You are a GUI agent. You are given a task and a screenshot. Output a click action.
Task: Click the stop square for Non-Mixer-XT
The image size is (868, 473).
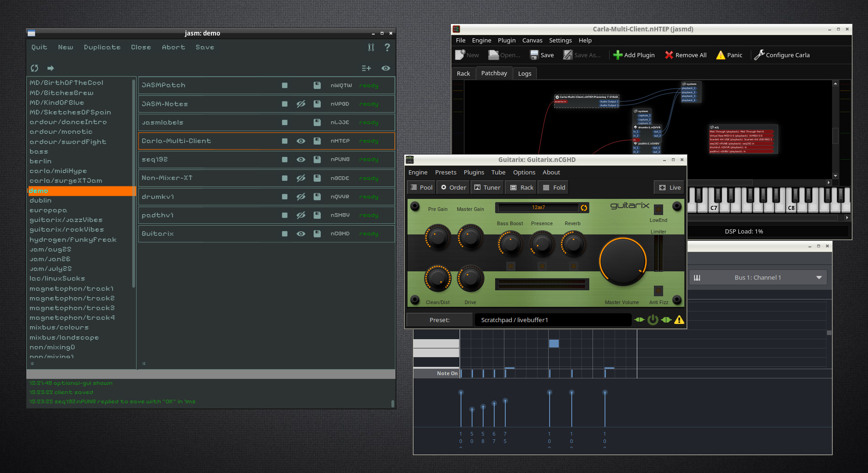coord(285,178)
